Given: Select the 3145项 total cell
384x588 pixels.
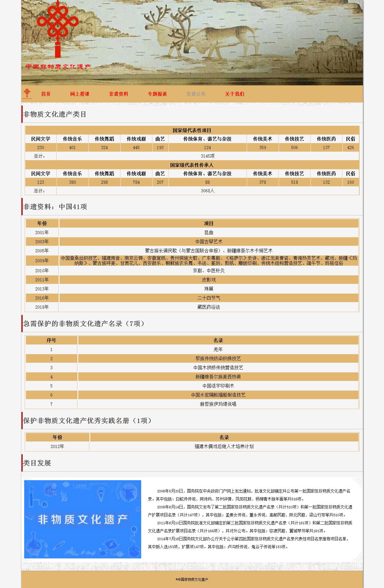Looking at the screenshot, I should [208, 156].
